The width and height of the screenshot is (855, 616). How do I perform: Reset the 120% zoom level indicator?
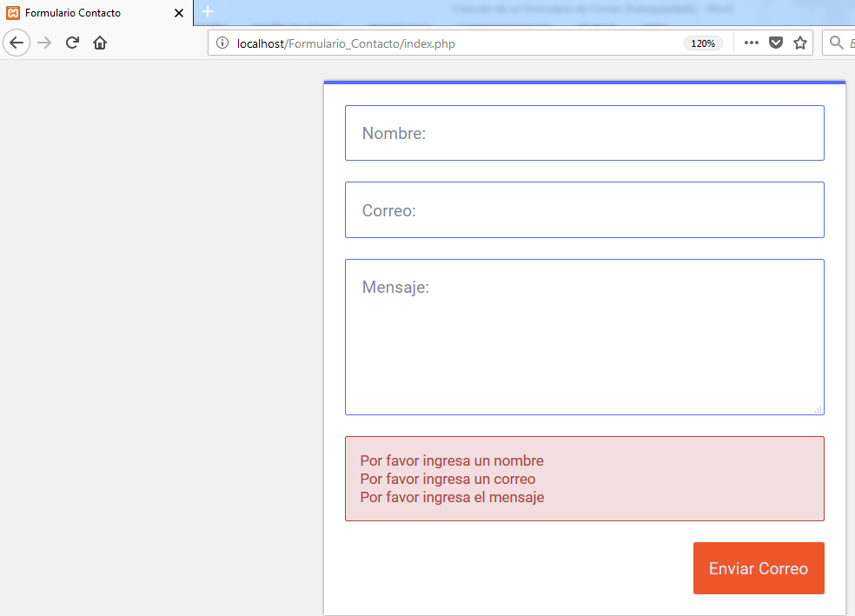(703, 43)
